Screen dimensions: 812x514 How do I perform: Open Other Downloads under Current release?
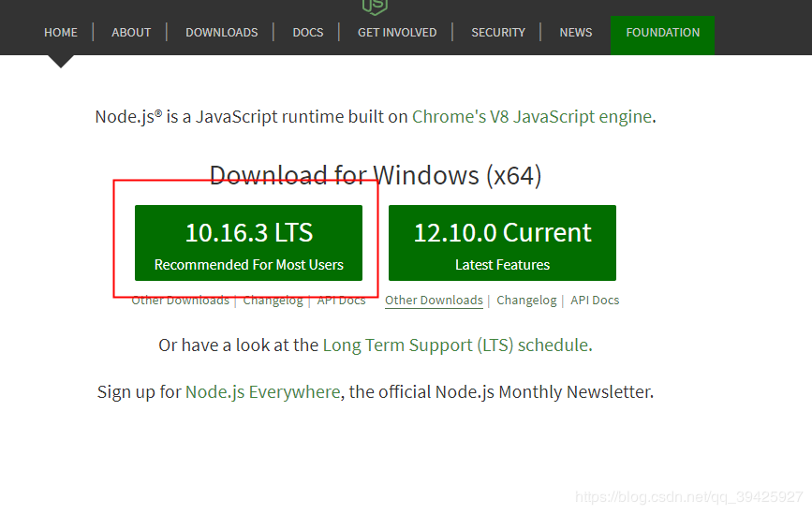[434, 301]
